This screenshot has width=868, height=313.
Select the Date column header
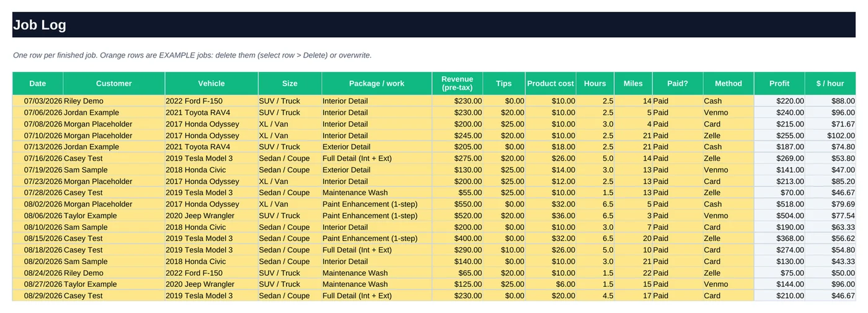[38, 84]
